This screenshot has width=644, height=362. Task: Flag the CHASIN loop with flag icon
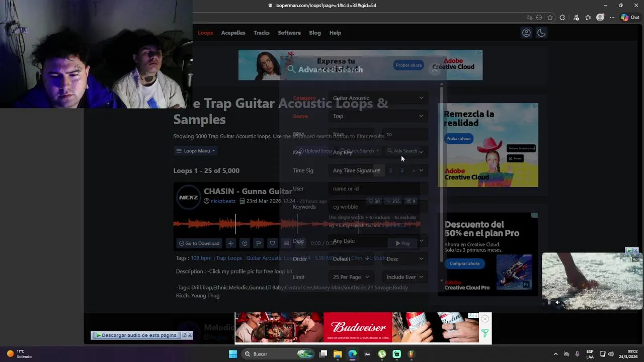259,243
